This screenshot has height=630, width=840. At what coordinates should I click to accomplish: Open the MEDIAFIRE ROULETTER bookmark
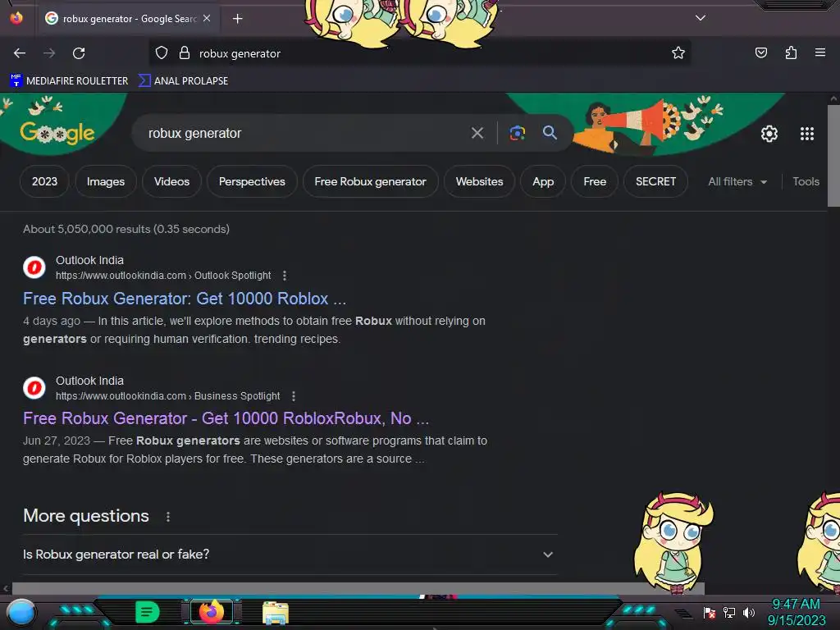pyautogui.click(x=69, y=81)
